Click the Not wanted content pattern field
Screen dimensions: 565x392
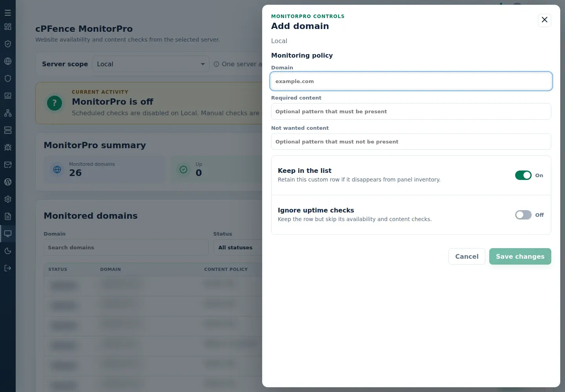tap(411, 142)
